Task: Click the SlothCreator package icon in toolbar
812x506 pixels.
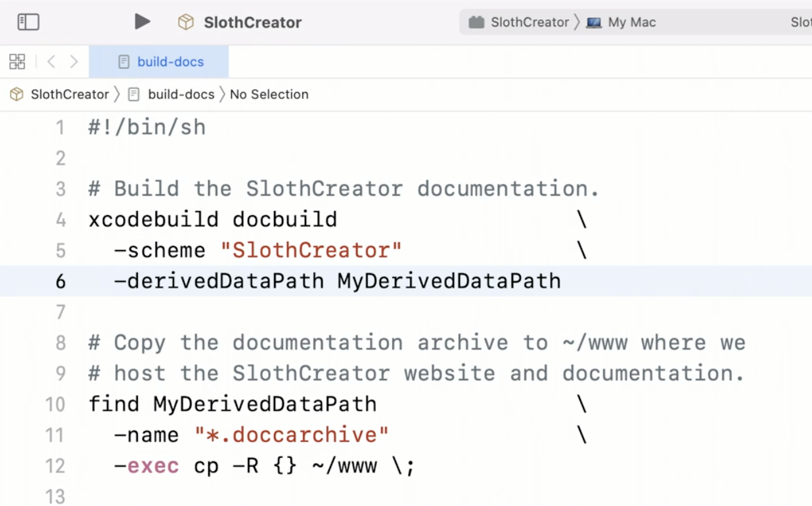Action: point(186,22)
